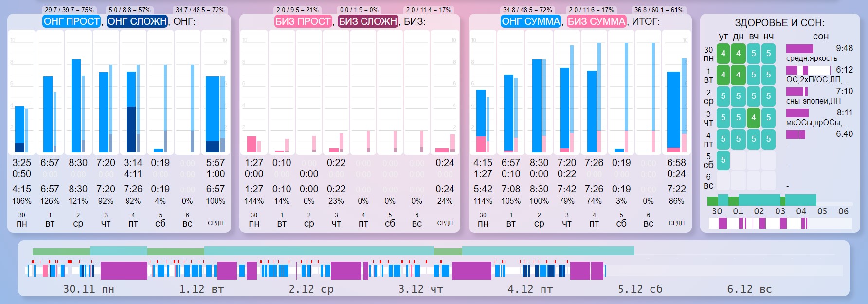Click timeline date label 1.12 вт
The height and width of the screenshot is (304, 868).
pyautogui.click(x=201, y=289)
